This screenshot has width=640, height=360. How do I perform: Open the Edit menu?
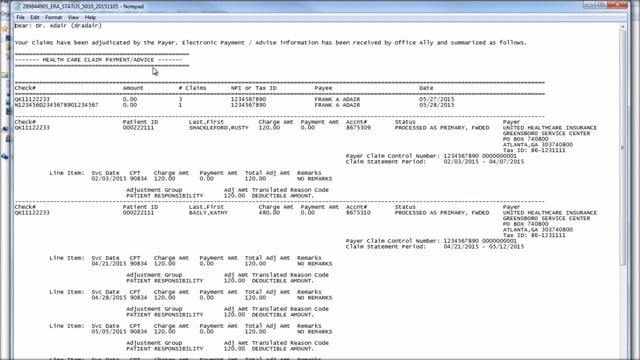click(x=35, y=18)
